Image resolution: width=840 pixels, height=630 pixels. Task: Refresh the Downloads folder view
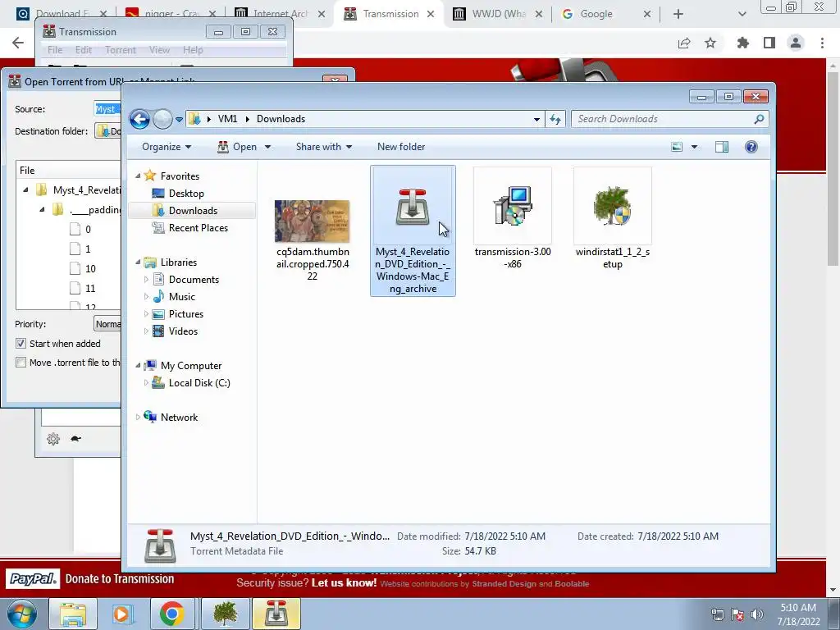point(555,119)
